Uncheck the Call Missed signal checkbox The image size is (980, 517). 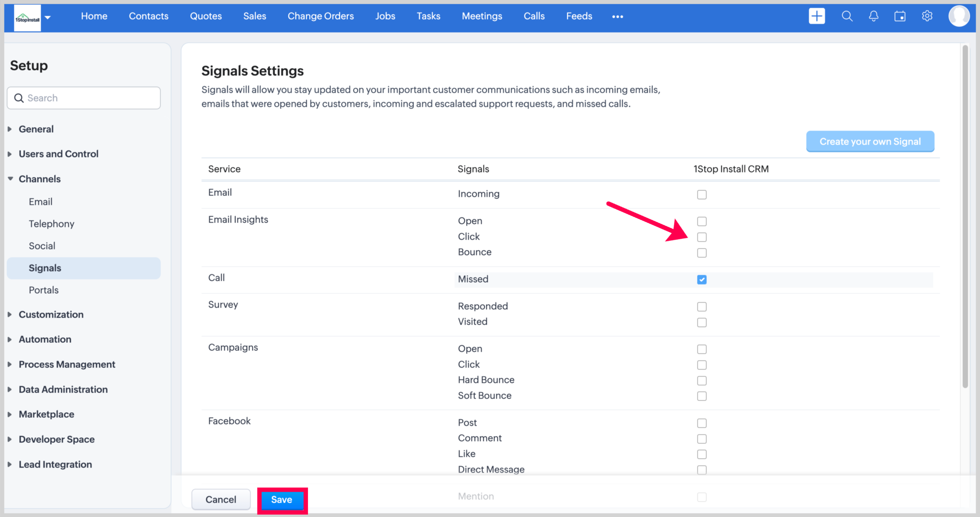[x=702, y=280]
